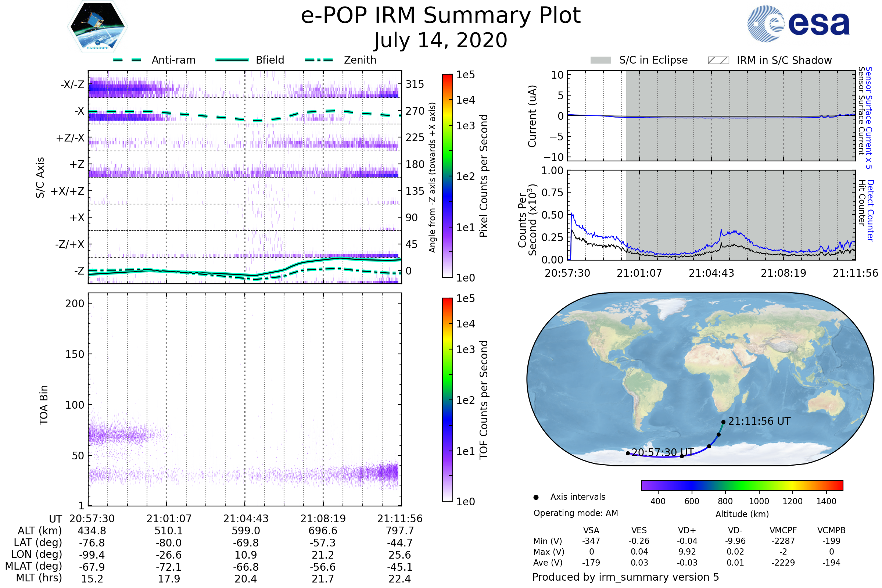Click the e-POP IRM Summary Plot title
This screenshot has width=882, height=588.
click(441, 16)
